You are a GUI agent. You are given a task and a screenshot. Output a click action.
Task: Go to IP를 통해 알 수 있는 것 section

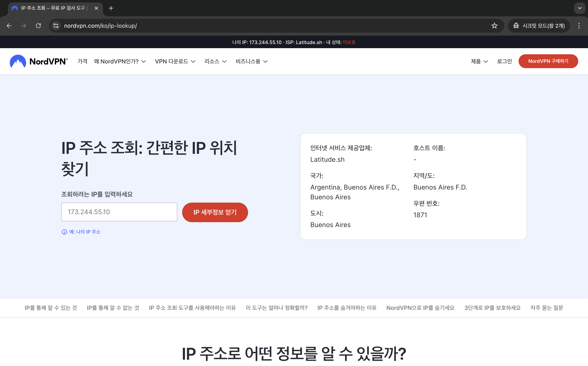point(51,308)
